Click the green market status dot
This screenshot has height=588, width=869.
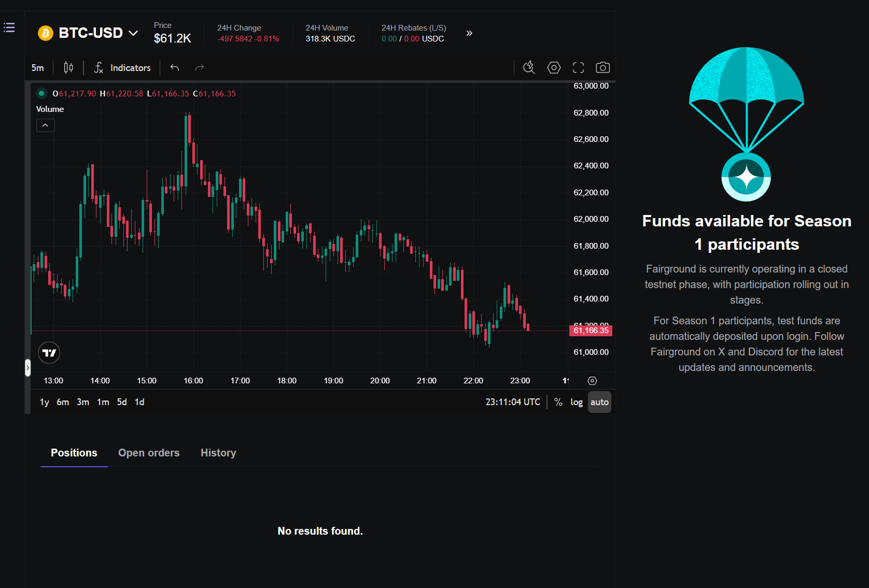pos(41,93)
